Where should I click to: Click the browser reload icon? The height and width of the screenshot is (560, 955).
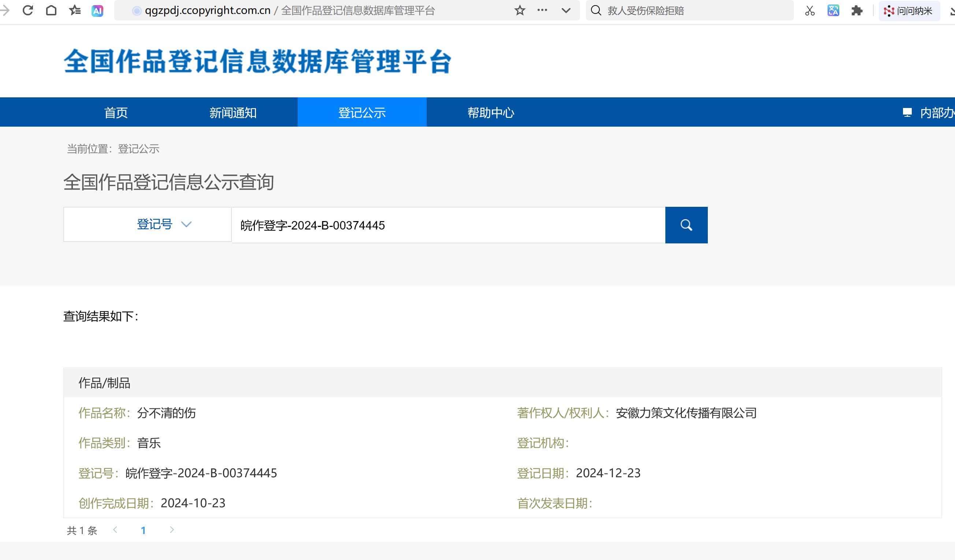pos(28,10)
